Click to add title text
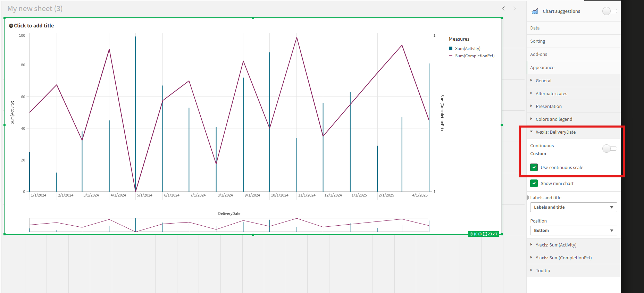 pyautogui.click(x=34, y=26)
